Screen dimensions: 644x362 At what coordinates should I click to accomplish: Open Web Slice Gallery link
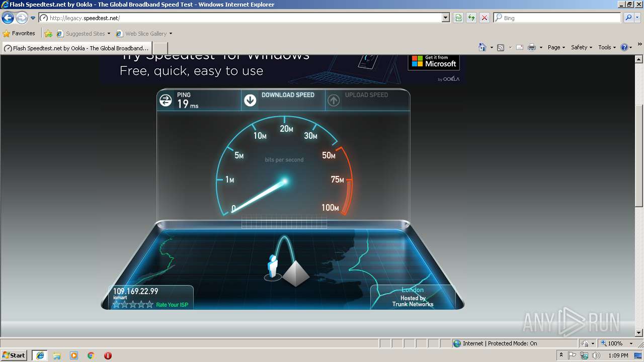coord(141,34)
